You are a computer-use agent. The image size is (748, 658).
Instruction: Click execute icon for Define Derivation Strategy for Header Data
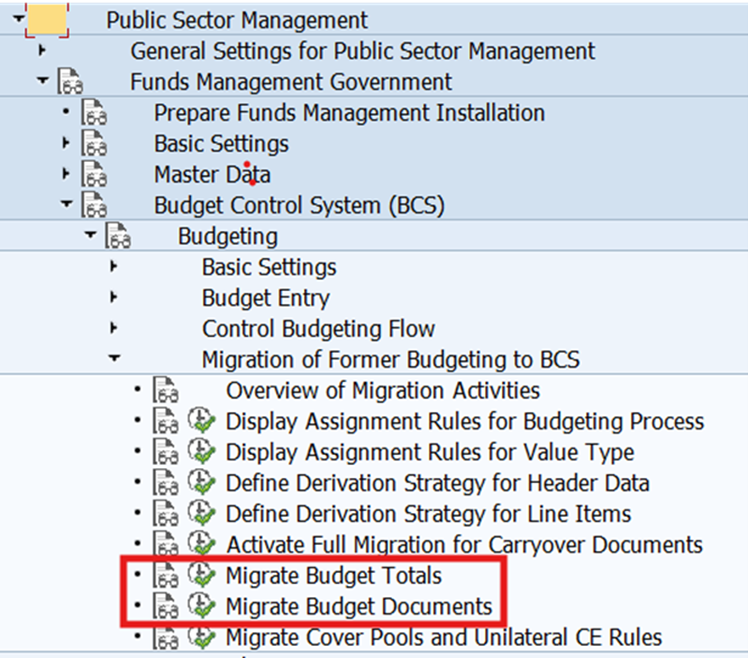pyautogui.click(x=202, y=483)
